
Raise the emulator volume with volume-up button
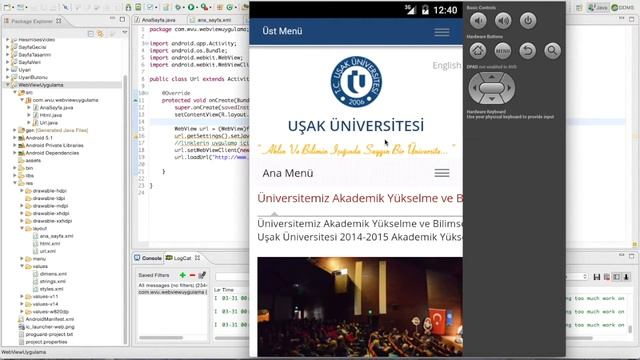(503, 20)
